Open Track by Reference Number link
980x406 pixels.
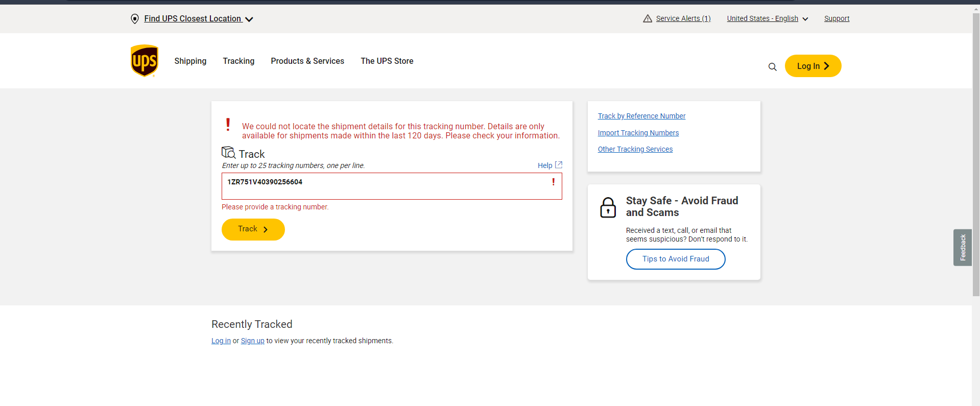coord(641,116)
